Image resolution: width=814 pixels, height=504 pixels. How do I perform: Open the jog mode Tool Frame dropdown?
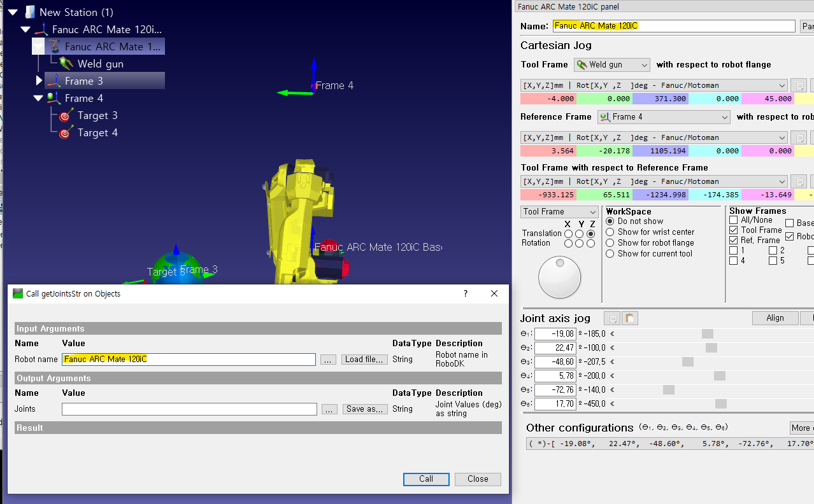pos(559,212)
